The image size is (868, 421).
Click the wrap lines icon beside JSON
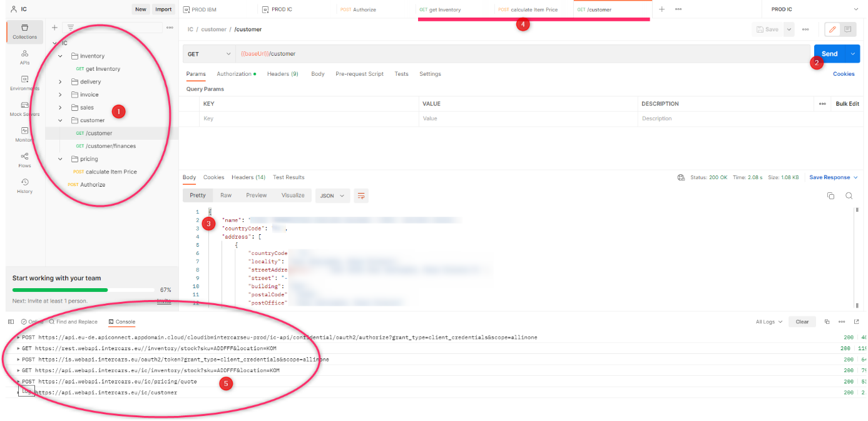point(361,196)
